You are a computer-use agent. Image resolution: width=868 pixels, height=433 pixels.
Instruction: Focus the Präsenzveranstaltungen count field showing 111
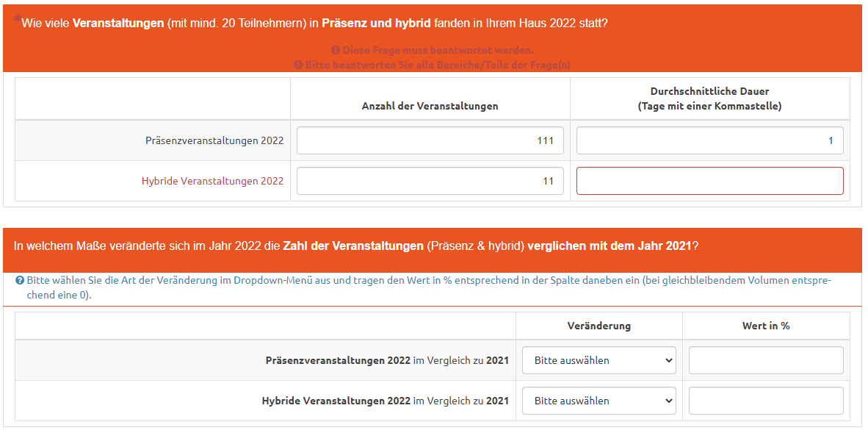click(x=430, y=140)
